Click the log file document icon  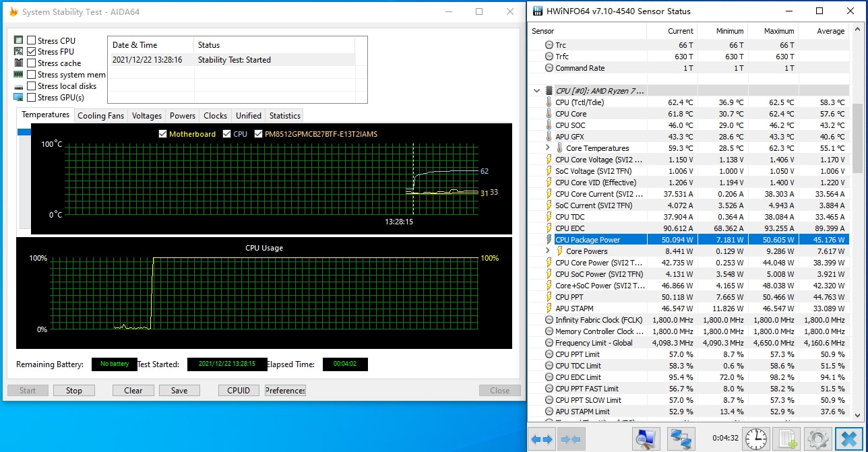(x=786, y=440)
